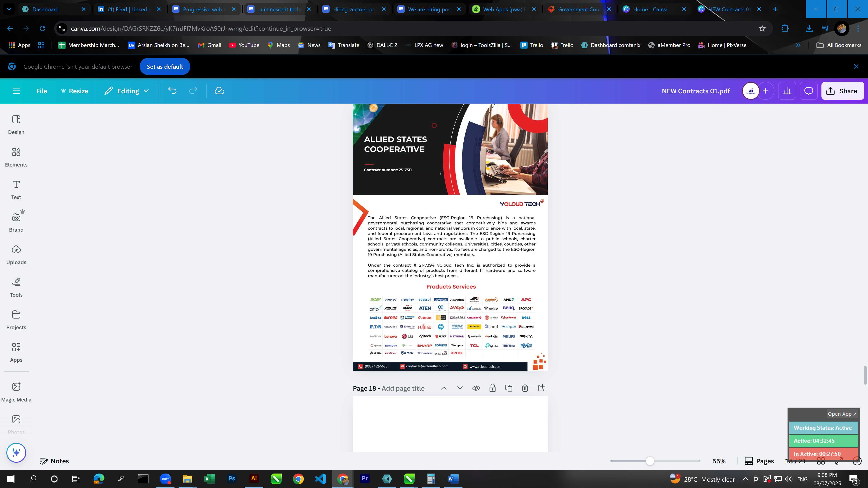Open the Tools panel
Image resolution: width=868 pixels, height=488 pixels.
point(16,288)
